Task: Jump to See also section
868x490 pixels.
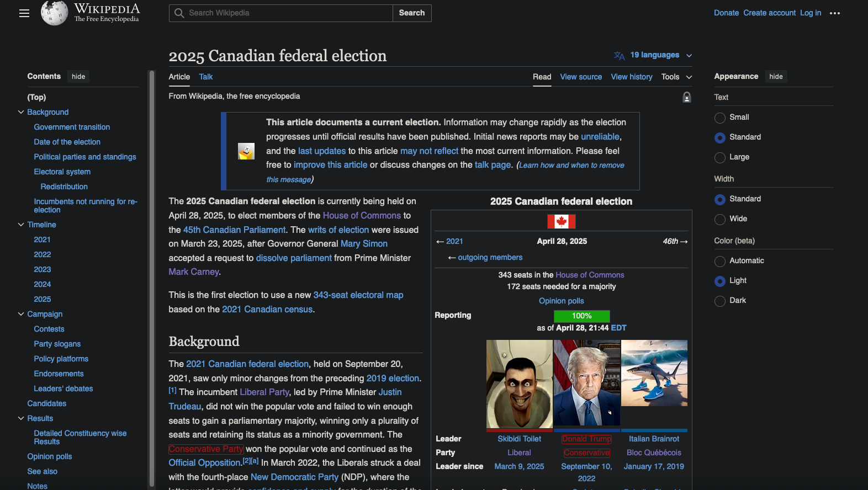Action: pos(42,471)
